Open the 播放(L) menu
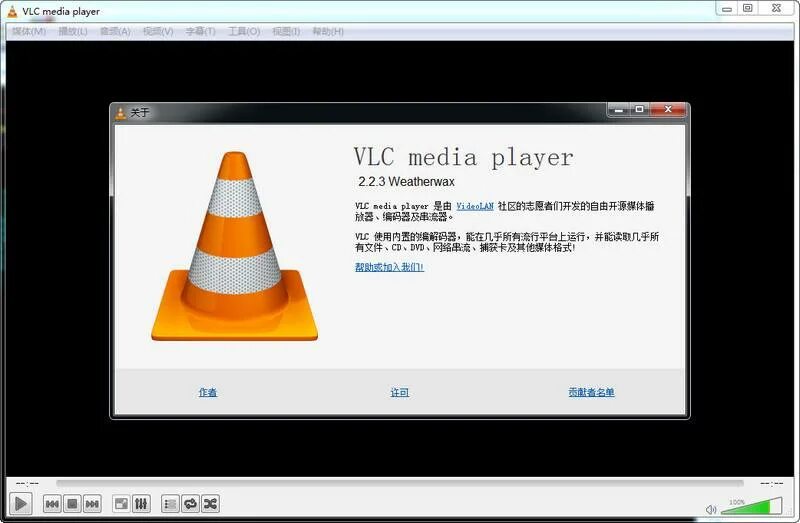The image size is (800, 523). point(73,32)
